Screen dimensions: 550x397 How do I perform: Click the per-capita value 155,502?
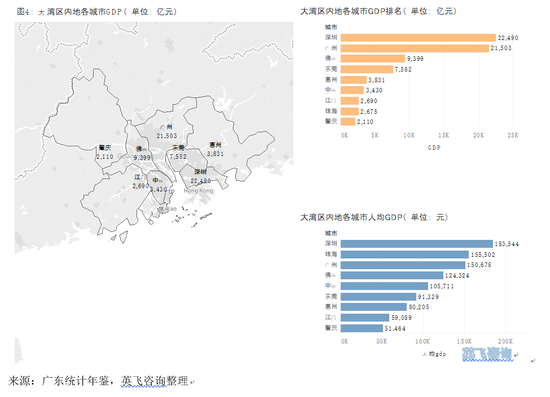pos(483,255)
